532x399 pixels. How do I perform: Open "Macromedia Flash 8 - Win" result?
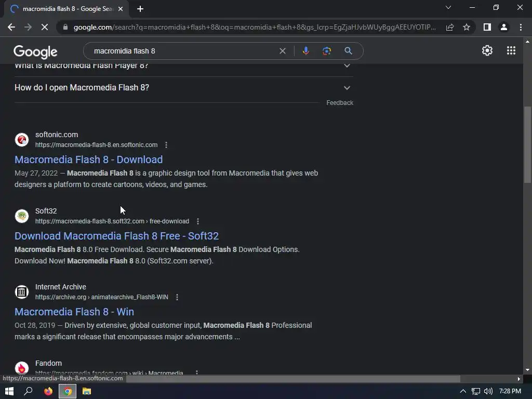click(74, 312)
